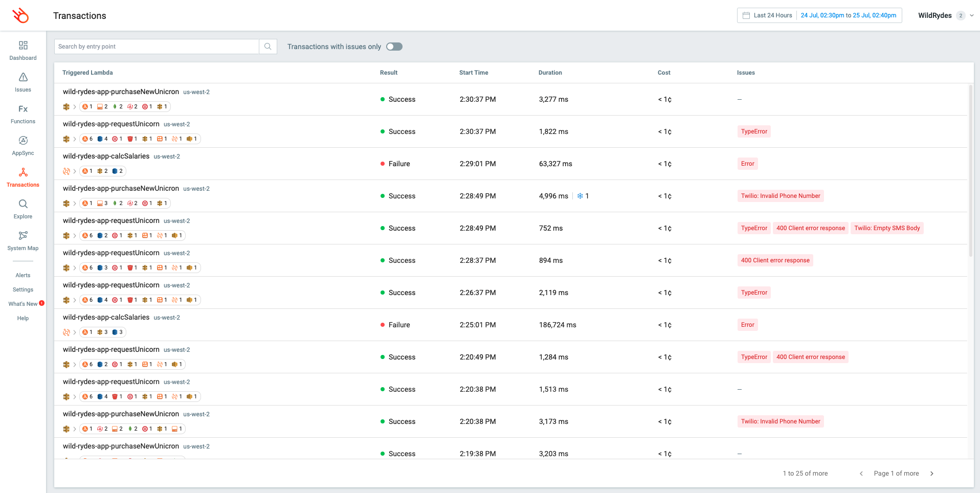Click the green leaf icon in the 3,277 ms purchaseNewUnicron row
This screenshot has width=980, height=493.
[115, 107]
